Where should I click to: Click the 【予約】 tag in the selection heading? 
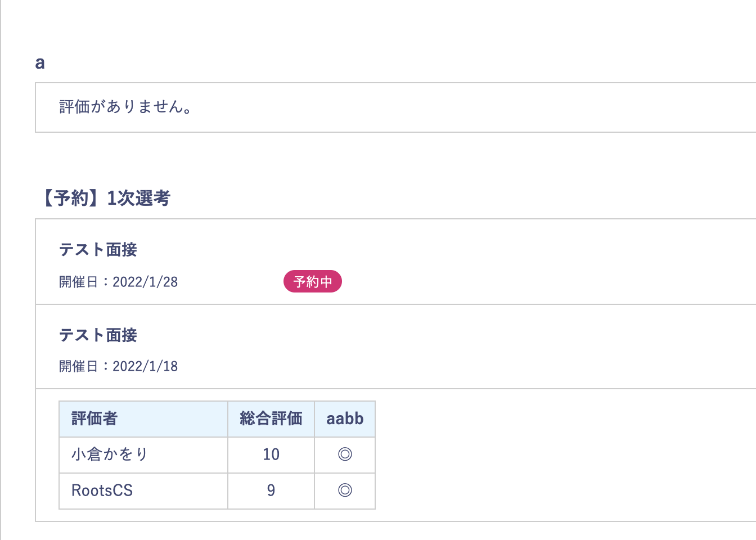[x=64, y=198]
